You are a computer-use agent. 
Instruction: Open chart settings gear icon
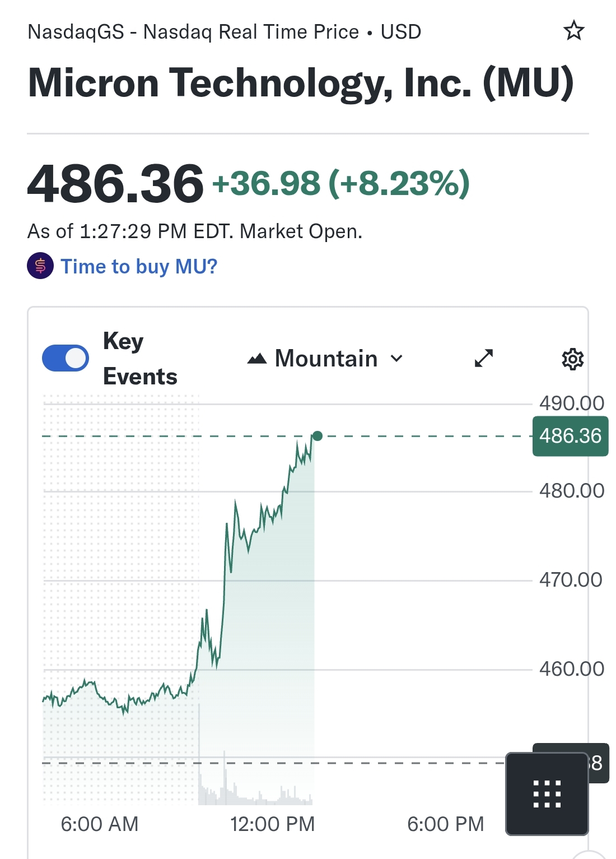point(572,359)
